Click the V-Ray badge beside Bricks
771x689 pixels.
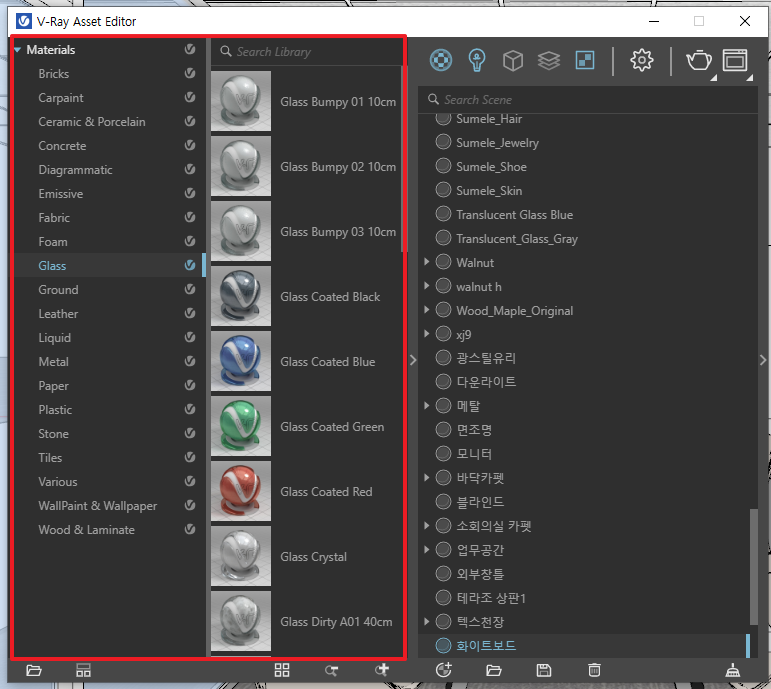pos(190,73)
